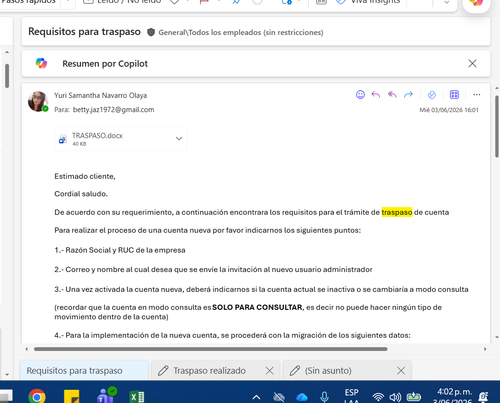The width and height of the screenshot is (500, 403).
Task: Click the blue pin icon in the ribbon
Action: pyautogui.click(x=236, y=2)
